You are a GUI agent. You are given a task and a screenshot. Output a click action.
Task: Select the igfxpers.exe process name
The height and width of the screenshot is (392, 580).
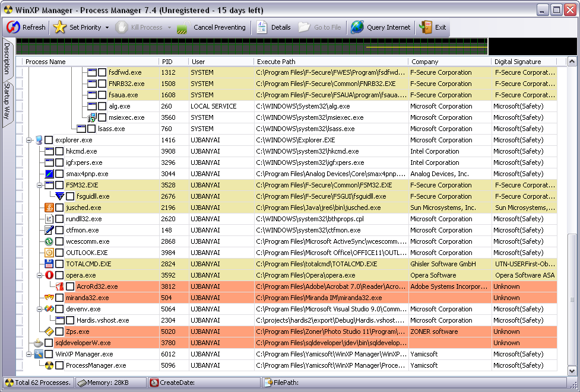pos(84,162)
